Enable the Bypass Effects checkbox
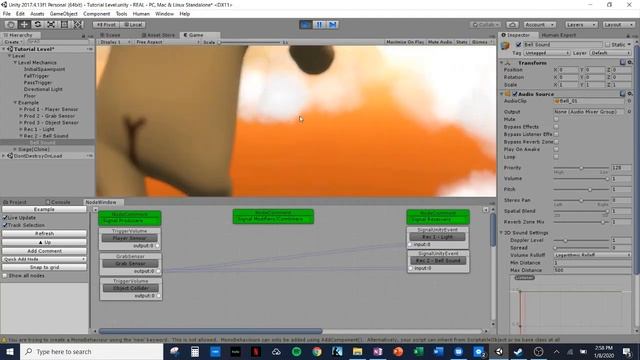 (x=556, y=127)
